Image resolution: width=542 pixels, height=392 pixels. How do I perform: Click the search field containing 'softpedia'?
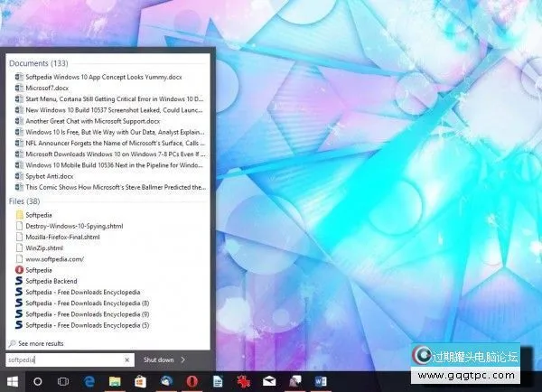coord(61,359)
